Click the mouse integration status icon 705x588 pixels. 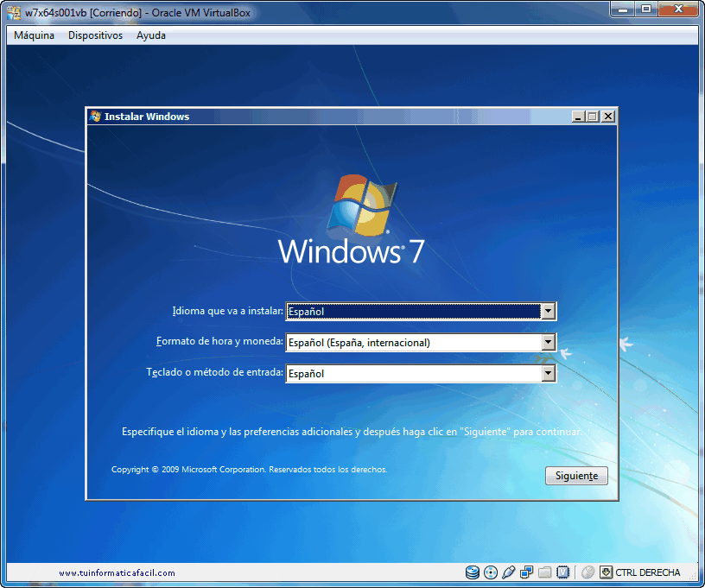[587, 572]
